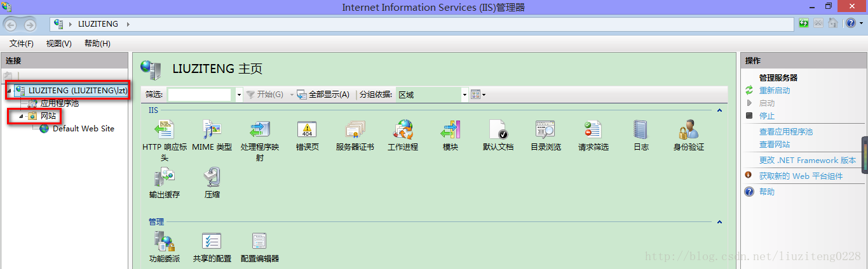Open the view-mode dropdown arrow beside grid icon
This screenshot has width=868, height=269.
[x=484, y=95]
